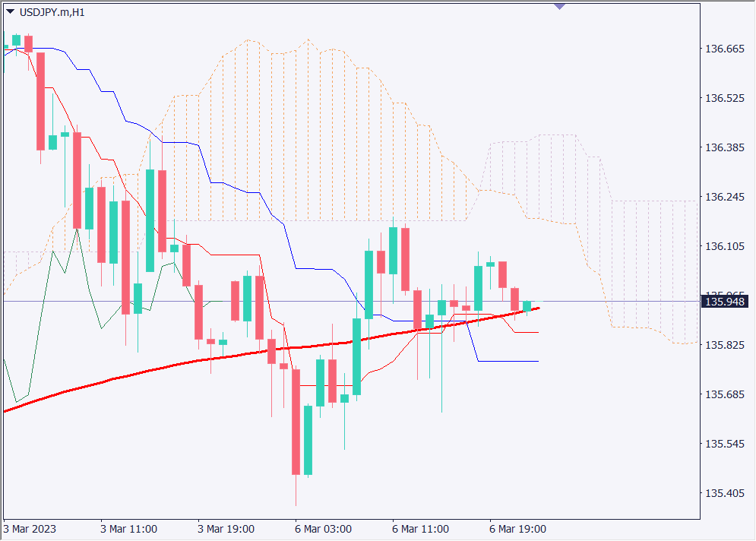756x541 pixels.
Task: Select the 6 Mar 11:00 time label
Action: click(420, 528)
